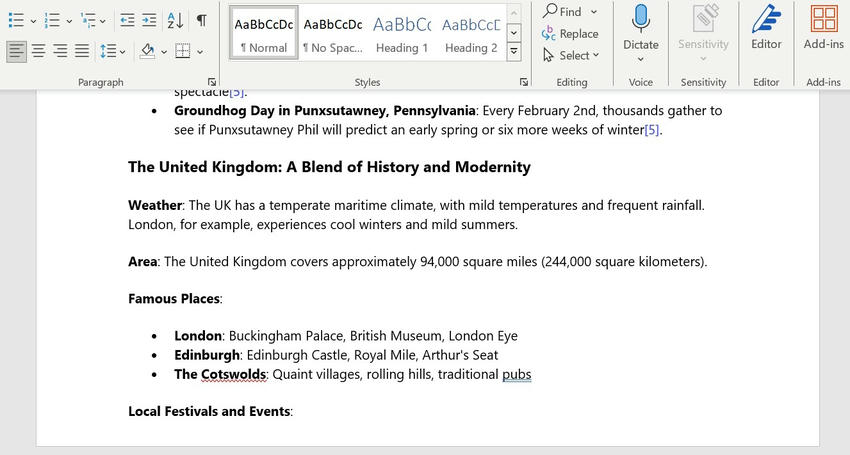This screenshot has width=850, height=455.
Task: Apply the Heading 1 style
Action: click(x=402, y=33)
